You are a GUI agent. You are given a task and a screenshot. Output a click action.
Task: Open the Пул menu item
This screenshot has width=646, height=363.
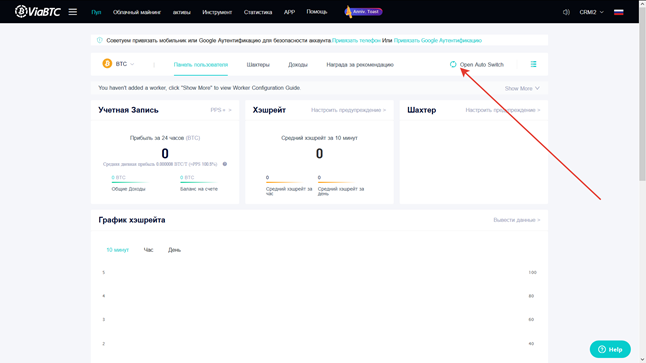(x=96, y=12)
